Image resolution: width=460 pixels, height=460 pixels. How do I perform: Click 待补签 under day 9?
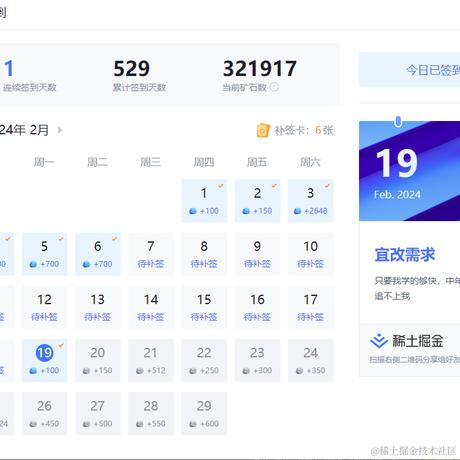(257, 264)
